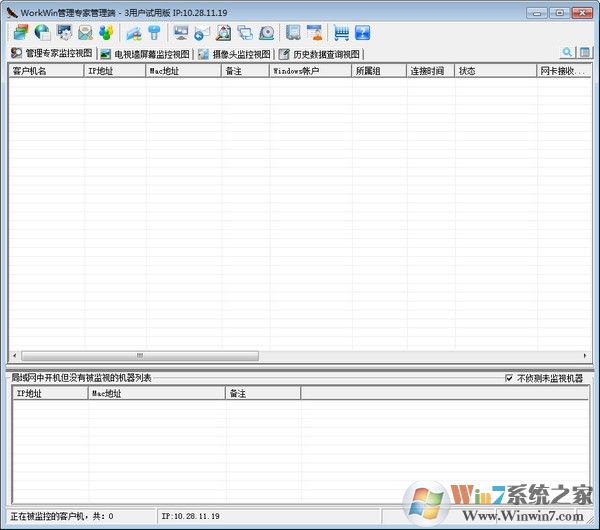
Task: Sort by the 客户机名 column header
Action: pyautogui.click(x=46, y=71)
